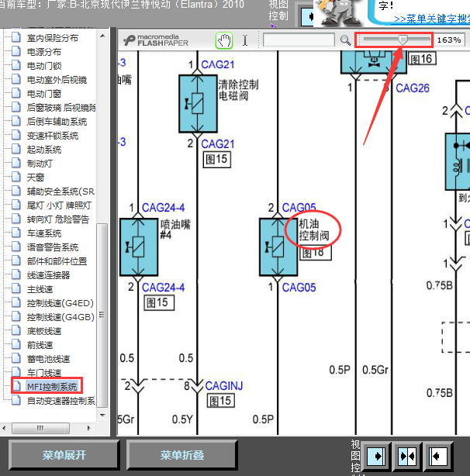Click the 机油控制阀 component symbol
470x476 pixels.
(278, 247)
